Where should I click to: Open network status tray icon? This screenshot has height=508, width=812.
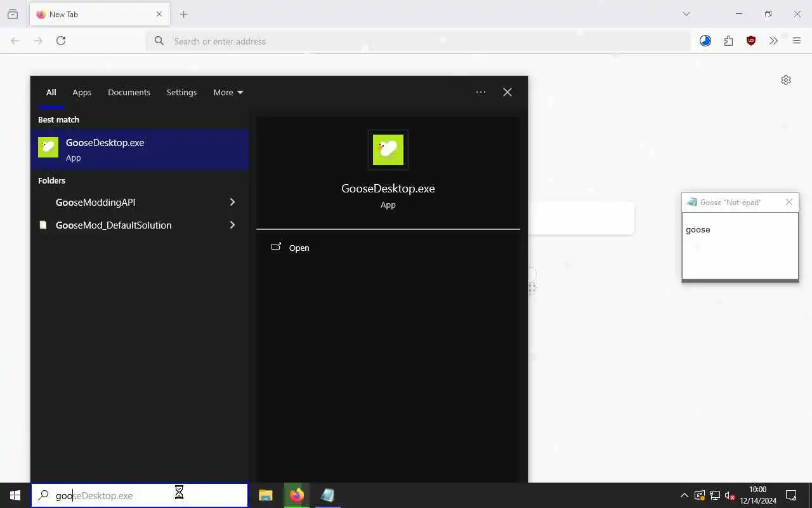(x=714, y=495)
